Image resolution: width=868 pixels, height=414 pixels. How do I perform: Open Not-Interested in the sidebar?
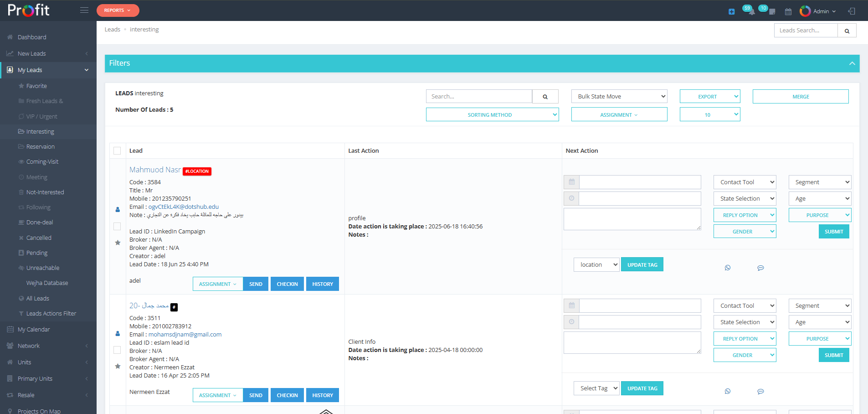(x=45, y=192)
